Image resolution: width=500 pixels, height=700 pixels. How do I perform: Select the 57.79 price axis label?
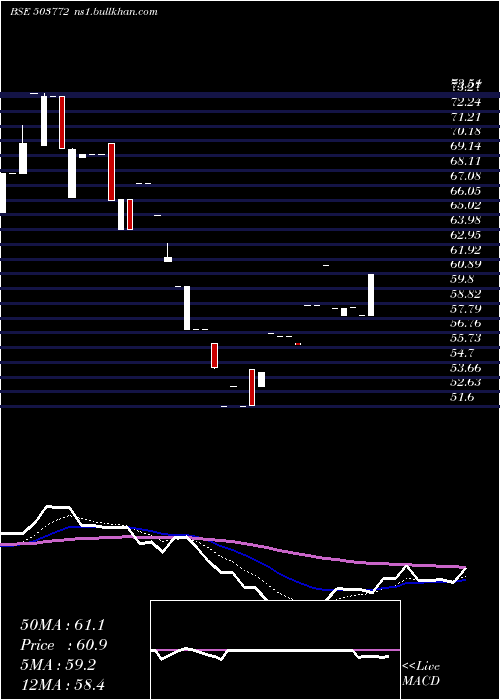(466, 308)
